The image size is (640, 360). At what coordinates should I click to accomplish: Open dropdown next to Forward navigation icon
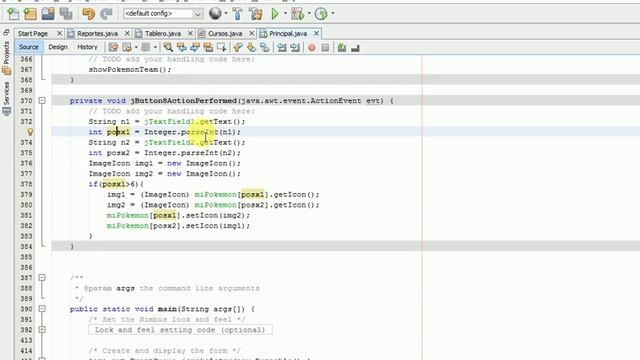156,48
